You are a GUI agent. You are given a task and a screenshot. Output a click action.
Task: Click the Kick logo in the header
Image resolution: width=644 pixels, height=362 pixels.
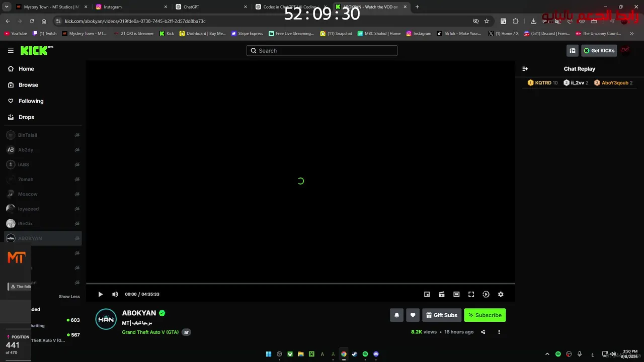click(x=37, y=50)
